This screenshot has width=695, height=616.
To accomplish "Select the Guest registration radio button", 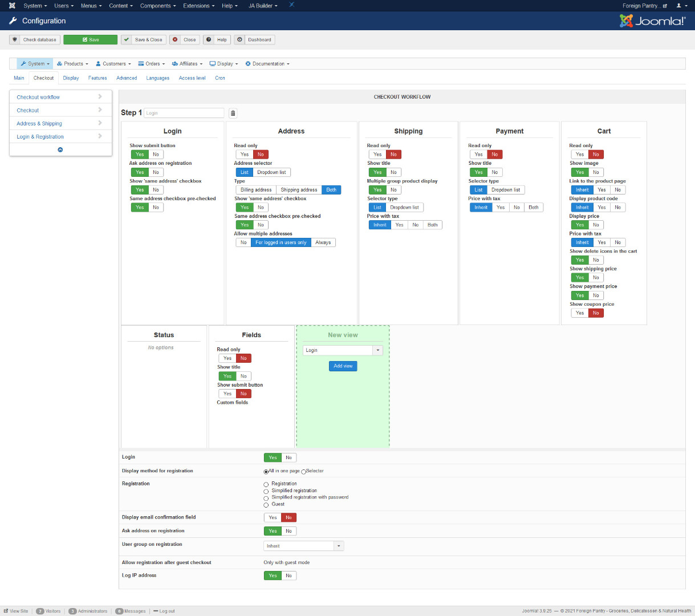I will point(266,505).
